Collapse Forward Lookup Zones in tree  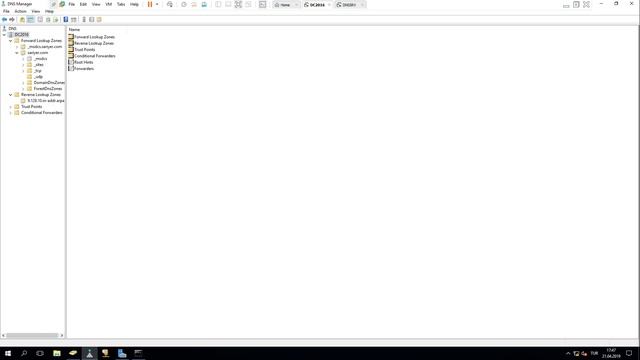[x=11, y=41]
